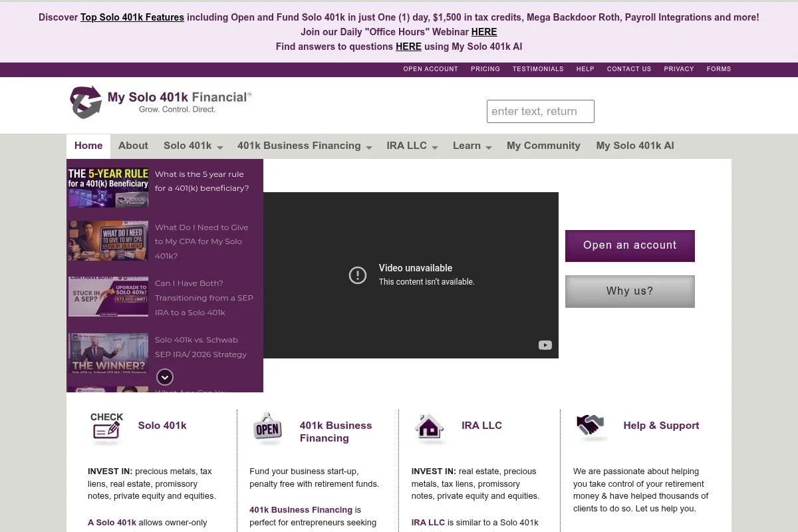Click the Why us? button

[x=630, y=291]
